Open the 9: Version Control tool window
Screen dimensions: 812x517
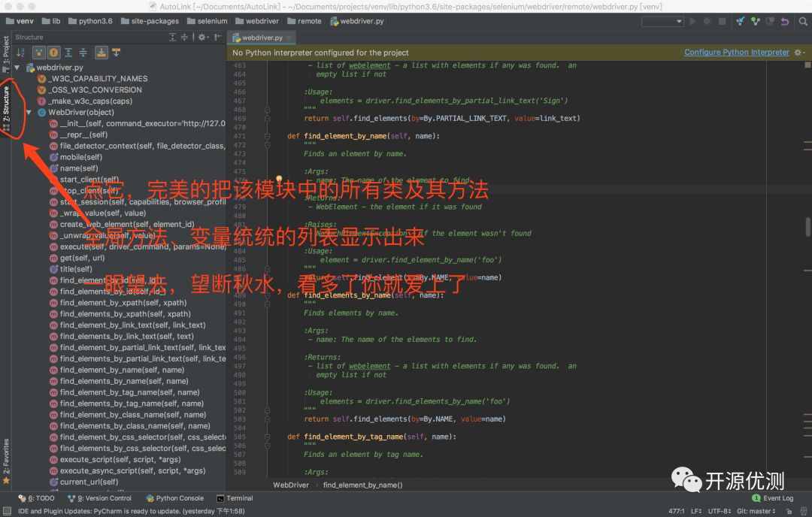(99, 498)
